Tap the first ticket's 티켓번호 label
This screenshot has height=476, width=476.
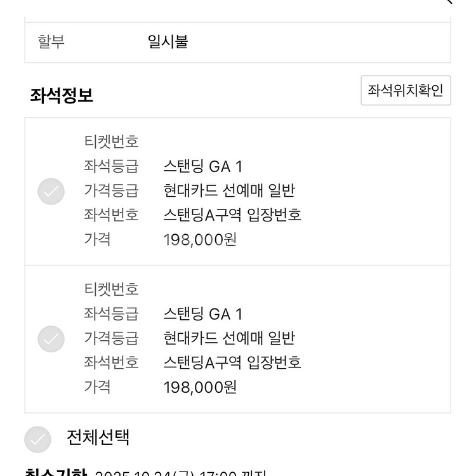point(111,142)
